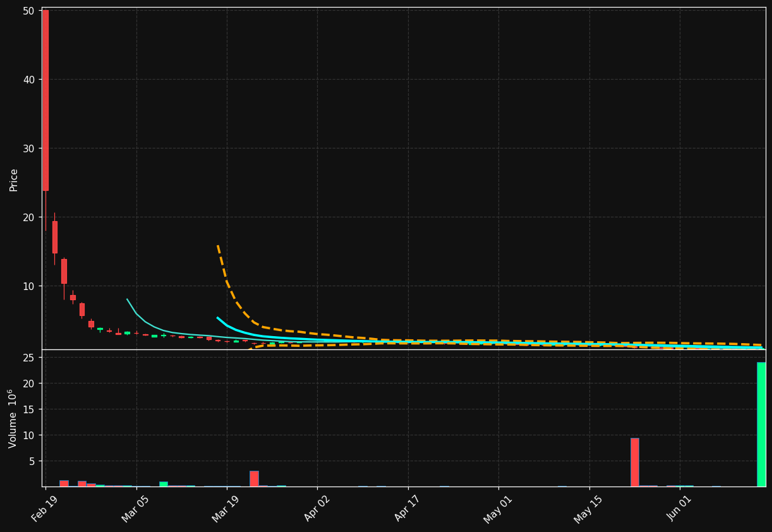The height and width of the screenshot is (532, 772).
Task: Click the start of the thick cyan moving average
Action: tap(217, 318)
